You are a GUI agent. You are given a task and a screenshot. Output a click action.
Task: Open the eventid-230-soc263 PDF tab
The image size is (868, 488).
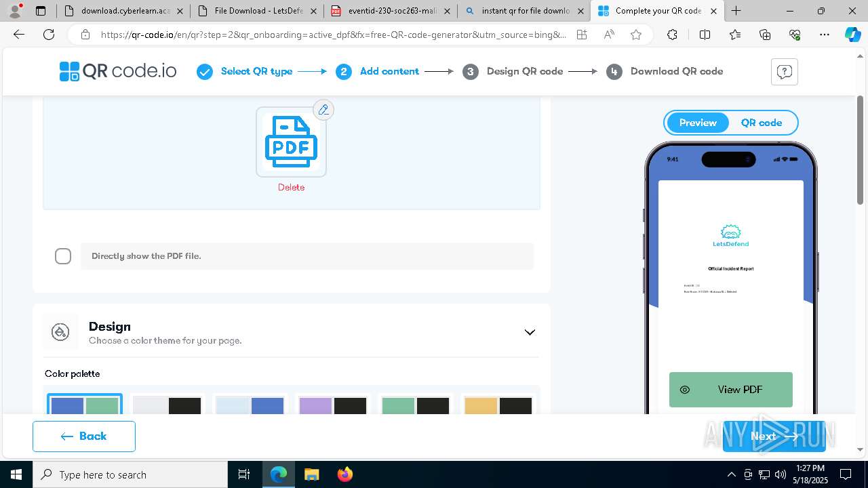click(391, 11)
